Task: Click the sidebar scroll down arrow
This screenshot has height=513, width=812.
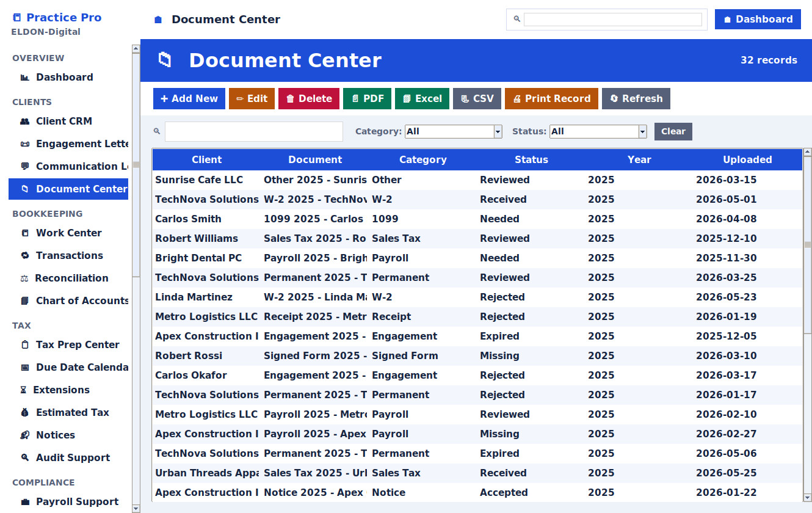Action: (136, 508)
